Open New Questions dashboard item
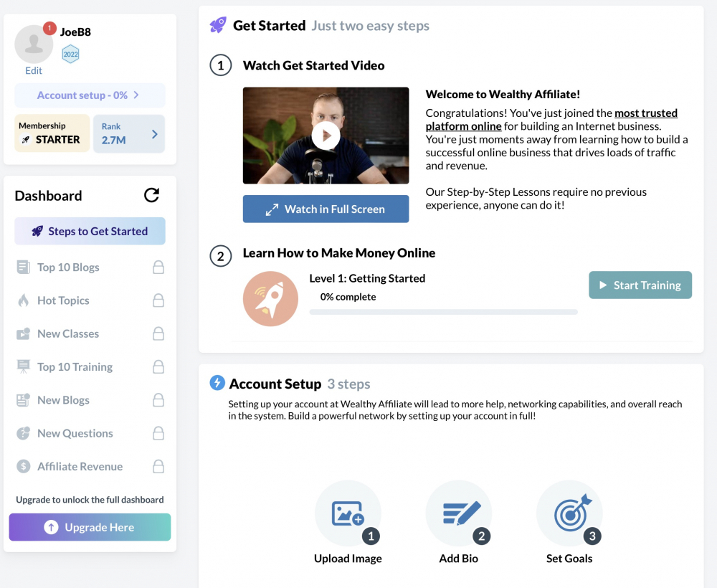This screenshot has width=717, height=588. point(90,433)
